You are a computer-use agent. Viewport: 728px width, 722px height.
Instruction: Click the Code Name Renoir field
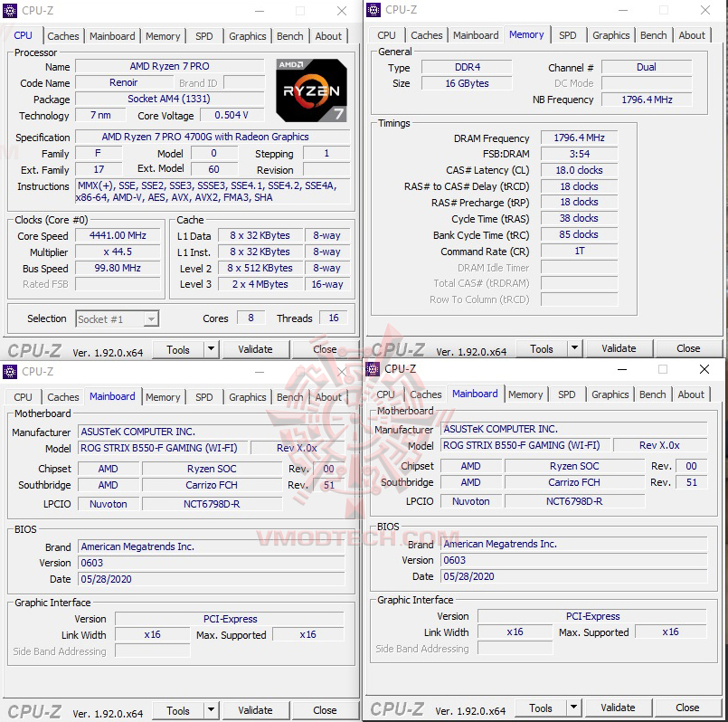[124, 82]
